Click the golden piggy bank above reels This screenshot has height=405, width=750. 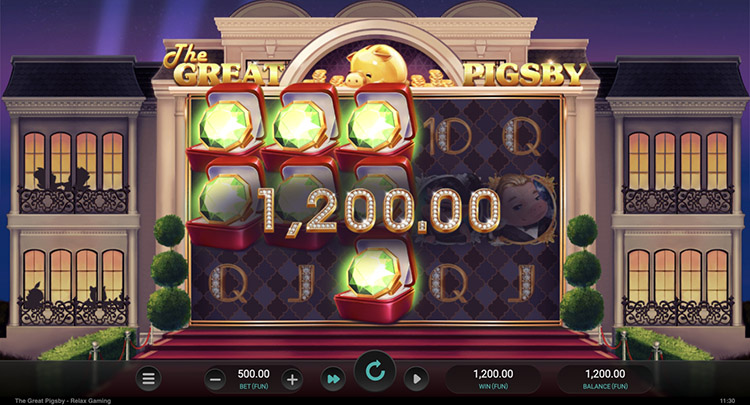pyautogui.click(x=378, y=66)
